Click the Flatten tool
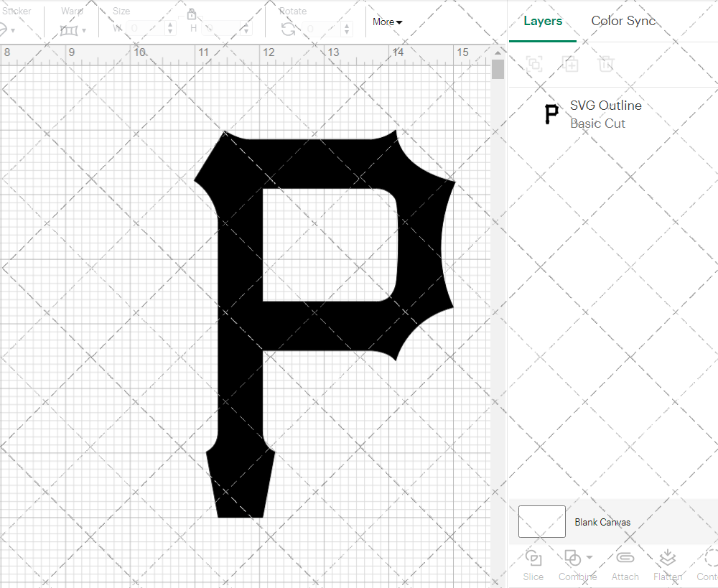The width and height of the screenshot is (718, 588). point(668,566)
